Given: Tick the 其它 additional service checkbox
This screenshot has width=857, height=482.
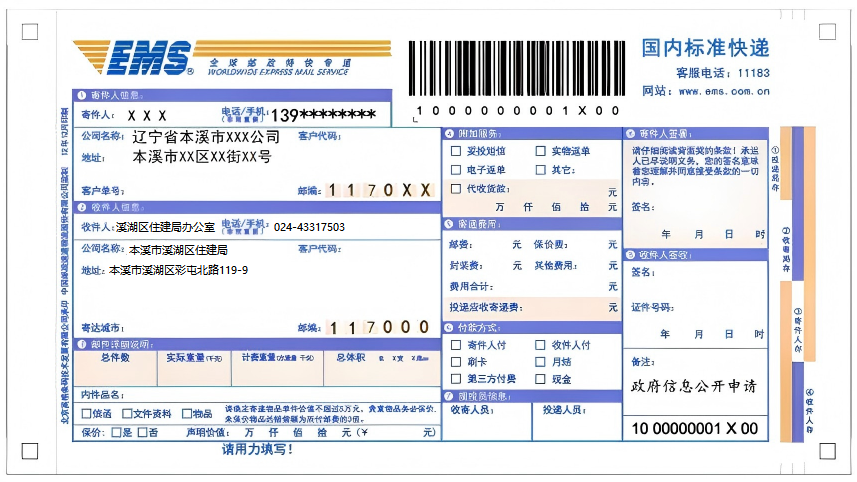Looking at the screenshot, I should point(541,170).
